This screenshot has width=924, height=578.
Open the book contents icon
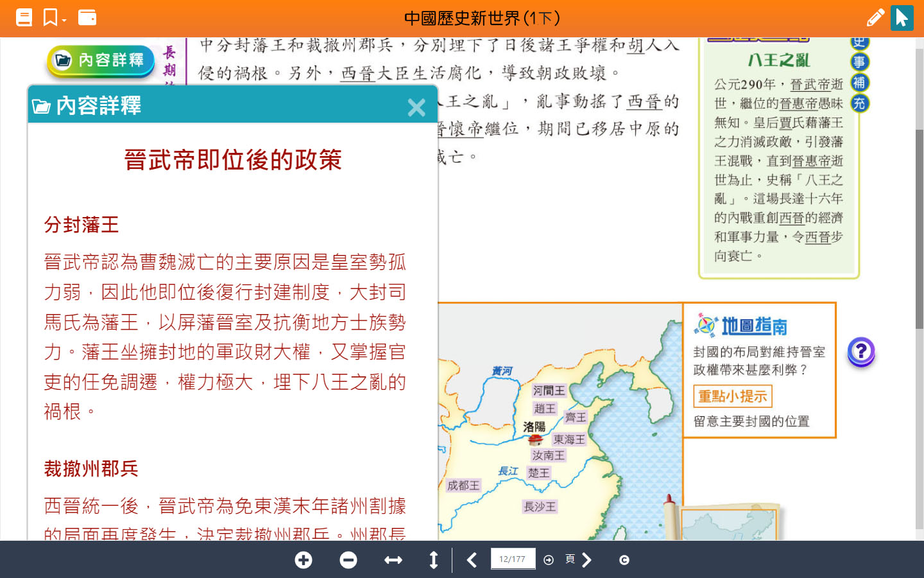[24, 17]
